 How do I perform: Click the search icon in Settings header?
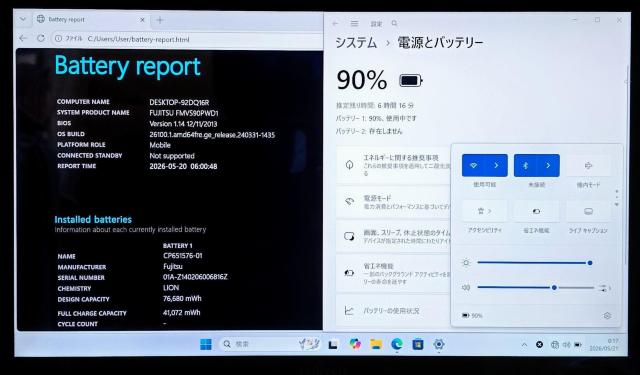tap(394, 24)
